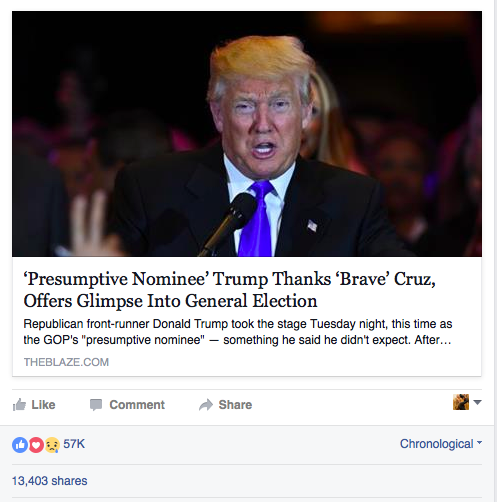Click the blue Like reaction icon
Screen dimensions: 497x502
[x=20, y=445]
